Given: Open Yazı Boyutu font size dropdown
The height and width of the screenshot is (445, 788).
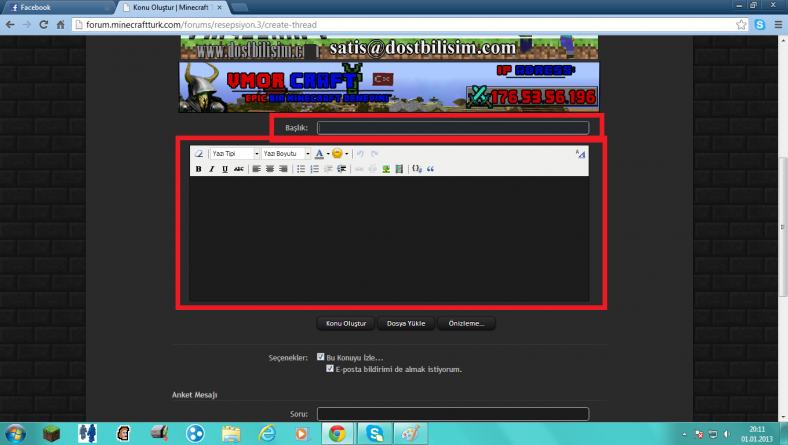Looking at the screenshot, I should (x=286, y=154).
